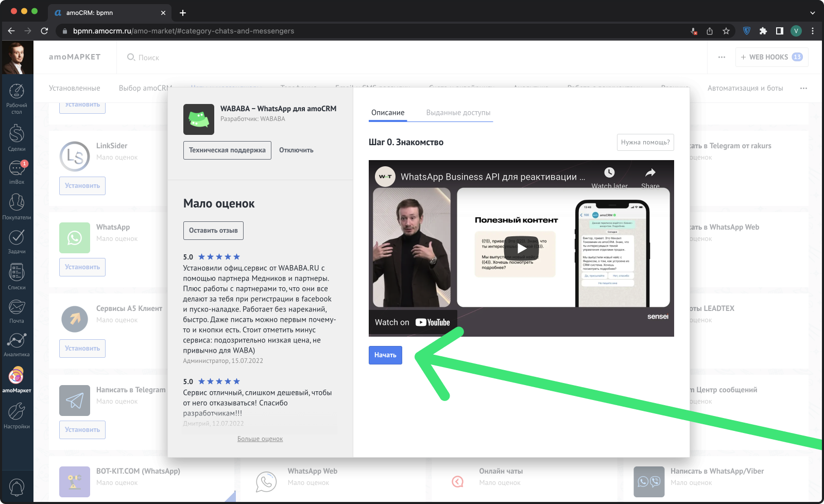This screenshot has width=824, height=504.
Task: Click the YouTube Watch later clock icon
Action: pos(609,172)
